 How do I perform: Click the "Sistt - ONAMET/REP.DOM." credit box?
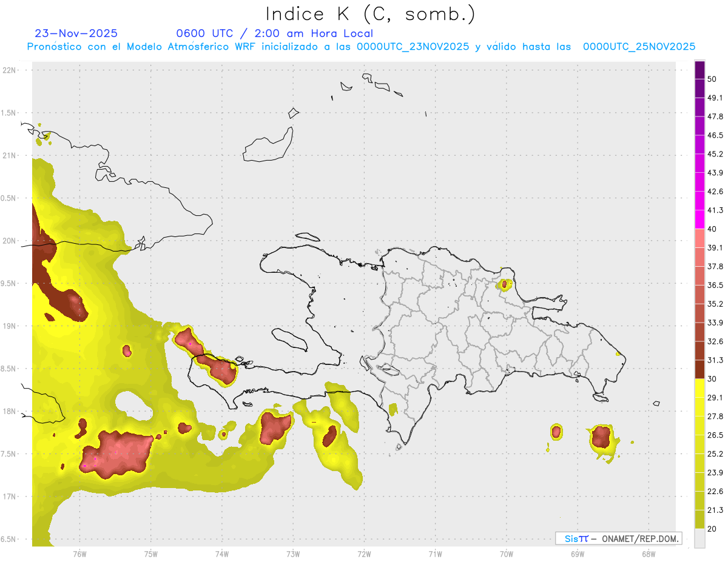click(618, 538)
